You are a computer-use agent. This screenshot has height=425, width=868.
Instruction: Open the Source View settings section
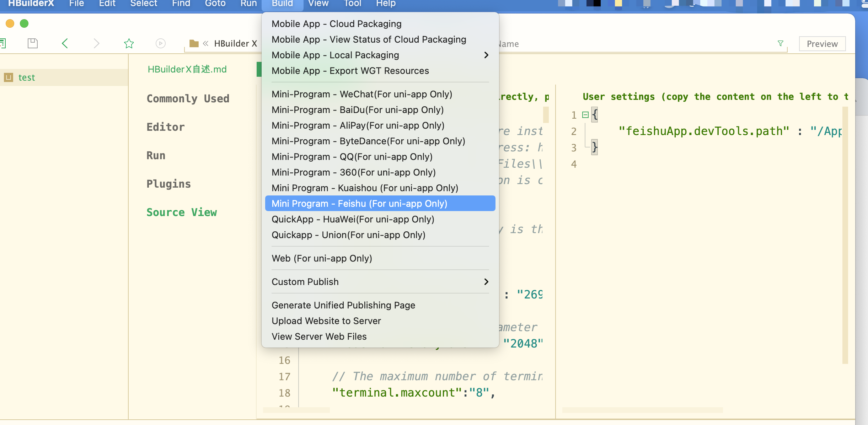pyautogui.click(x=182, y=212)
